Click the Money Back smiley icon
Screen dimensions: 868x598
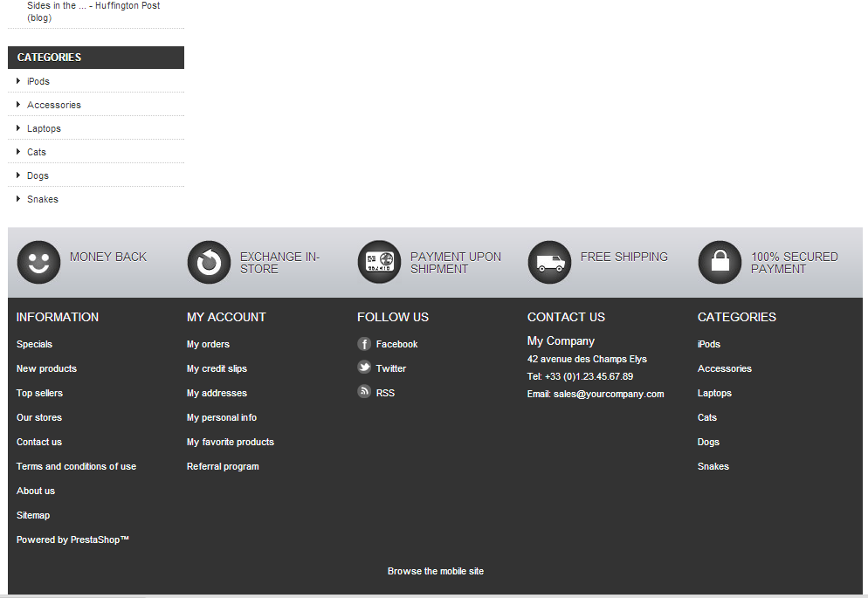38,262
